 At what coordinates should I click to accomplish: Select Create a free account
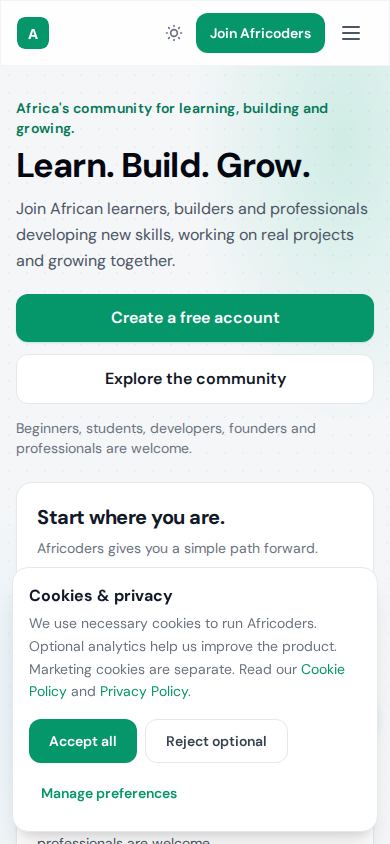coord(195,318)
